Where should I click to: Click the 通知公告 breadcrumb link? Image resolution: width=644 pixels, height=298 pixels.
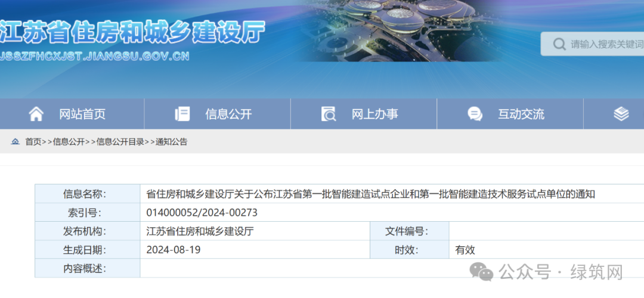[171, 142]
